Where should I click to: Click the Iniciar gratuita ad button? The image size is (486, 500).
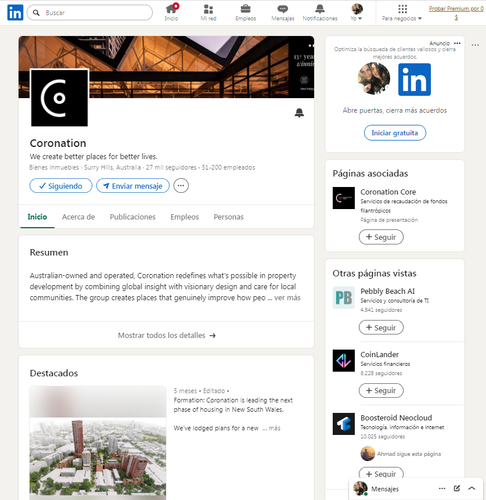(x=395, y=133)
